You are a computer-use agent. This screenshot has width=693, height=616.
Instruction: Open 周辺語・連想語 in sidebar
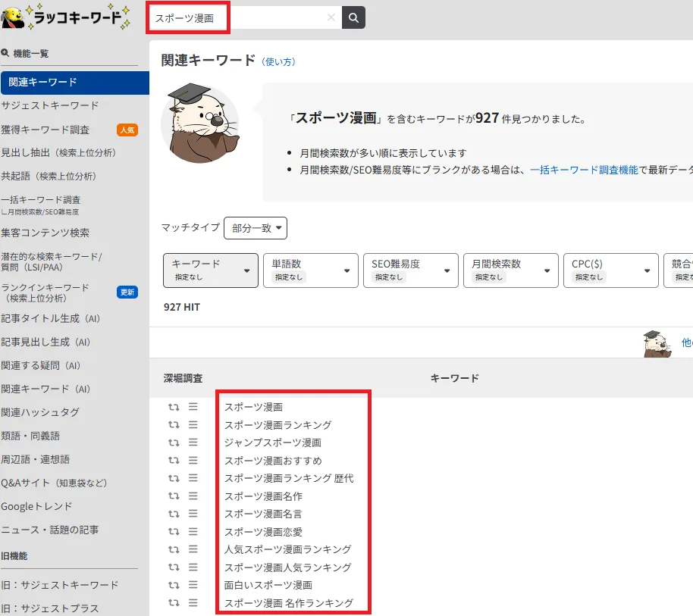36,459
